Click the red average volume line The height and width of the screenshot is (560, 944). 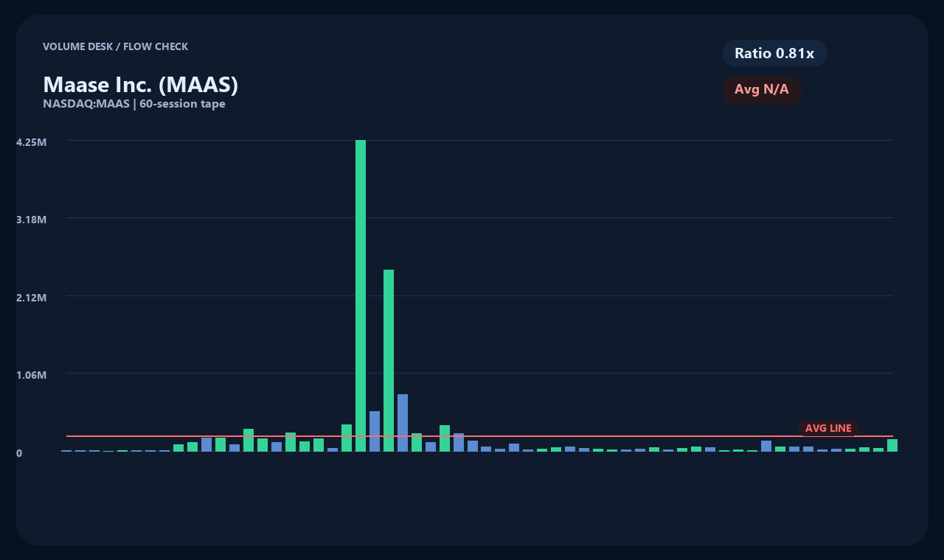(479, 436)
